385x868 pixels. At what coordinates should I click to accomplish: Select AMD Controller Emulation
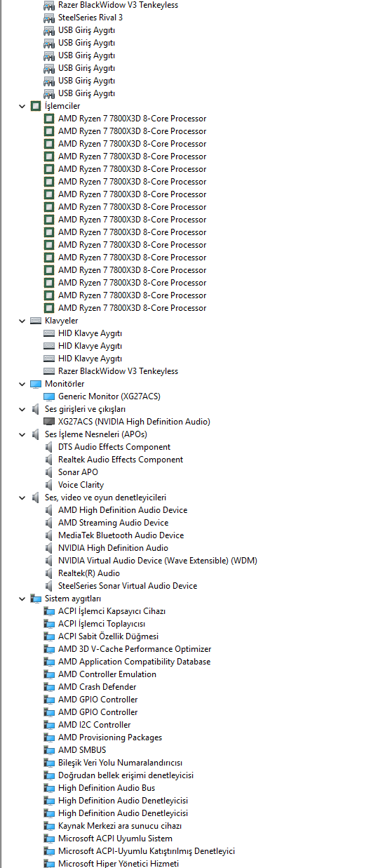(107, 674)
